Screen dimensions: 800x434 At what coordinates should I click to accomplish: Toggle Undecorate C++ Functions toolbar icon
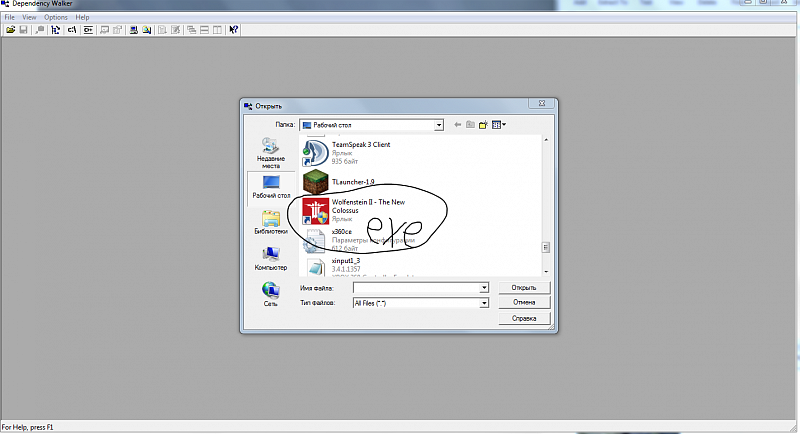(88, 30)
